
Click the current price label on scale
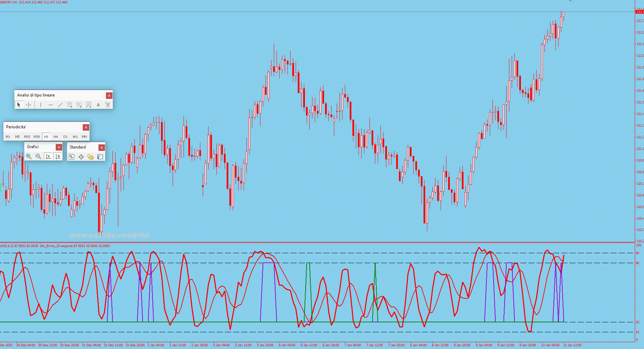coord(639,12)
